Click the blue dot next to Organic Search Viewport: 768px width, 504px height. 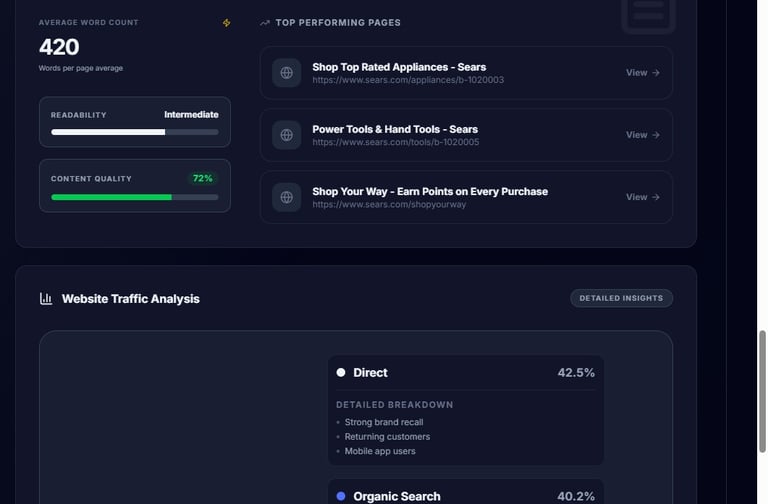point(341,496)
